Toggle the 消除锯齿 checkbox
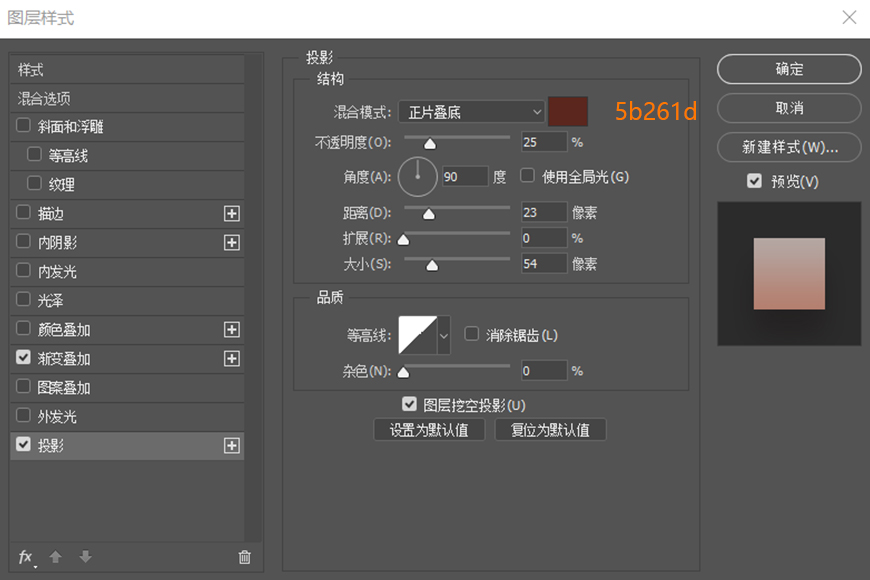870x580 pixels. click(x=471, y=334)
